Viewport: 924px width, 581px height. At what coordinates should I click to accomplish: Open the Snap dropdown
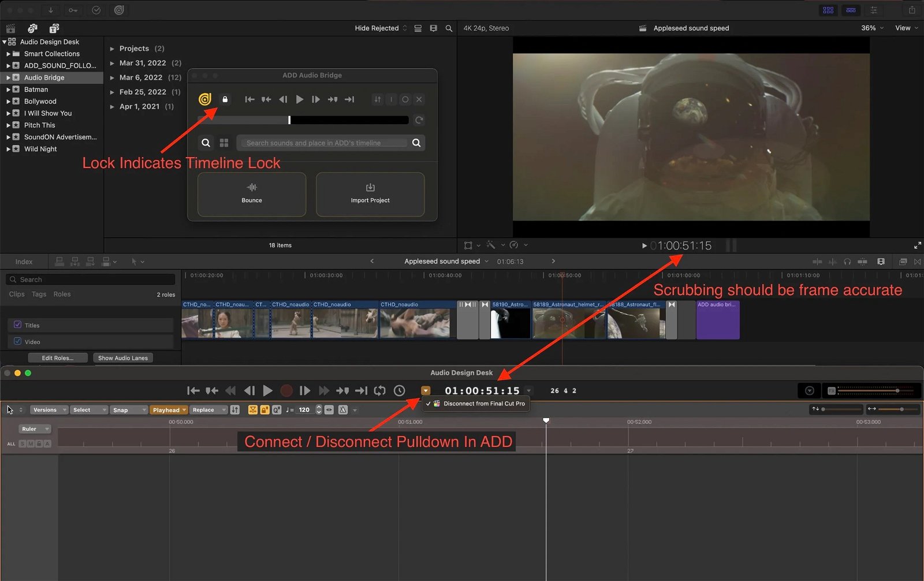(129, 410)
